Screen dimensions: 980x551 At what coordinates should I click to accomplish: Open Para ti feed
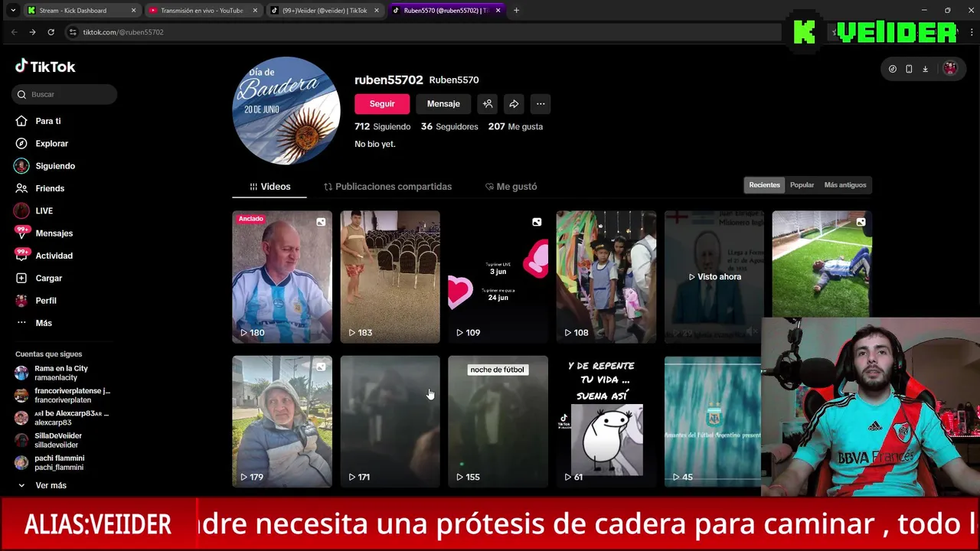point(47,121)
